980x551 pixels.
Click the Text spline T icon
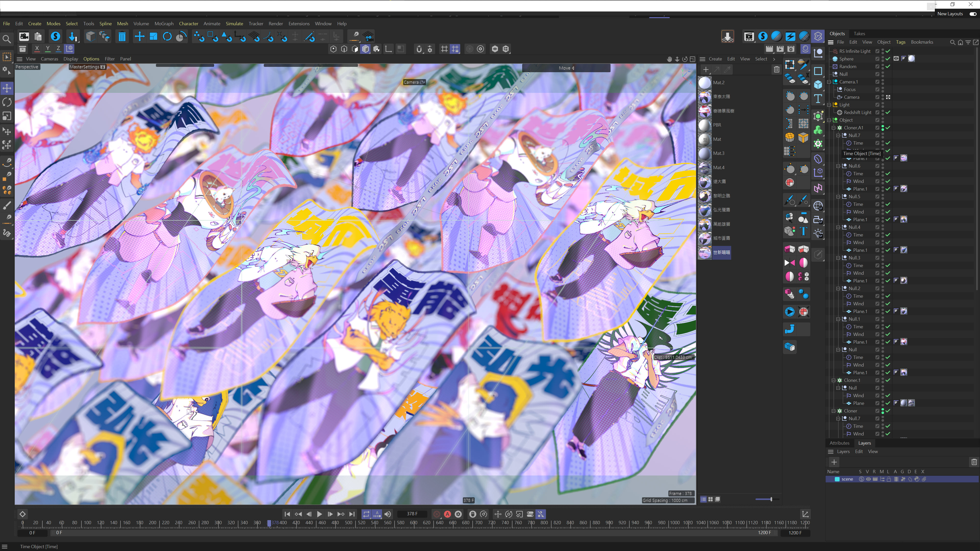click(x=818, y=98)
